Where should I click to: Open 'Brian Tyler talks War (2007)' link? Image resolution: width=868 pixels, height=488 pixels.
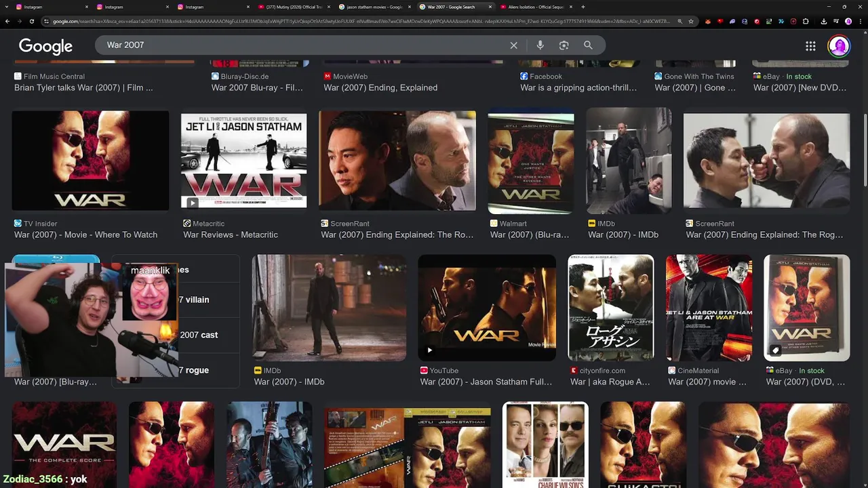83,87
